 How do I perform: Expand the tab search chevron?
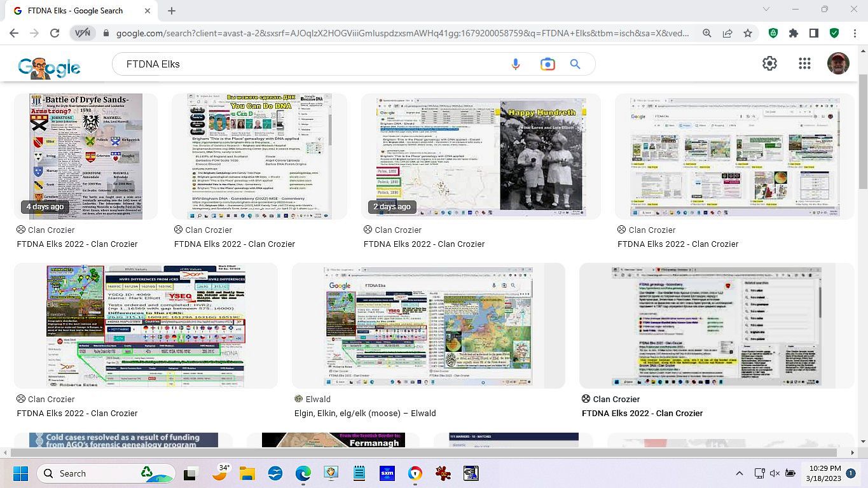(x=766, y=10)
